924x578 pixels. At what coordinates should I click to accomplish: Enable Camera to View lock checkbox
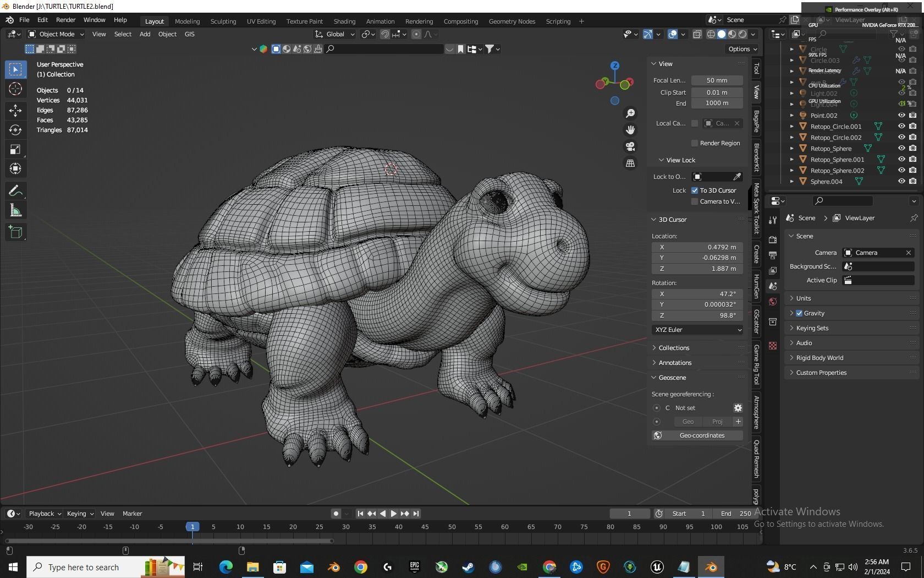[x=695, y=201]
